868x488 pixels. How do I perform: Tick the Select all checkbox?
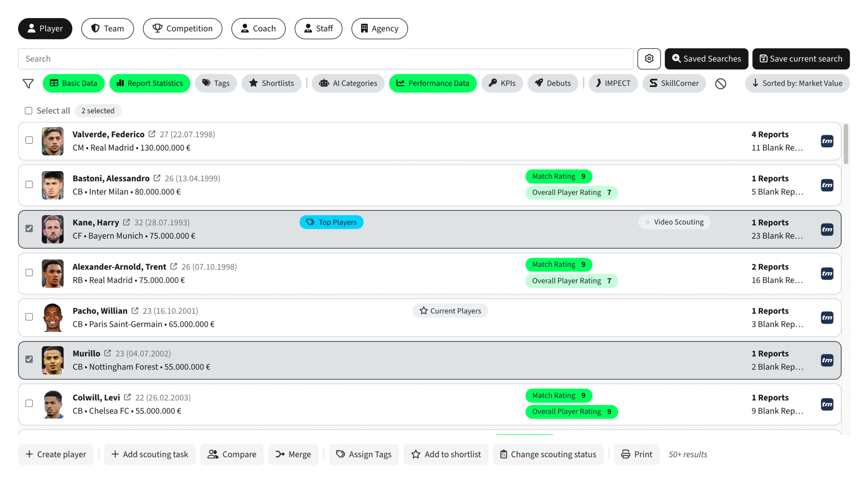[x=28, y=111]
